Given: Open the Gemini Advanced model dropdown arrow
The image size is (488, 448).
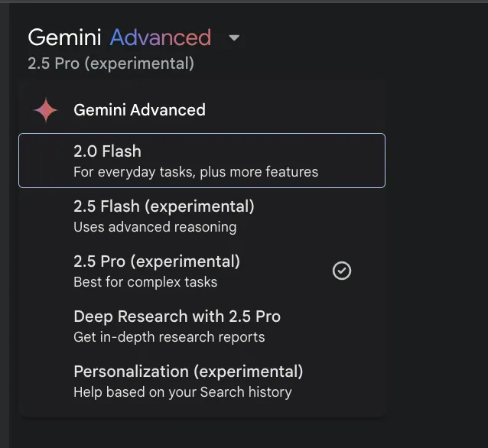Looking at the screenshot, I should (234, 38).
